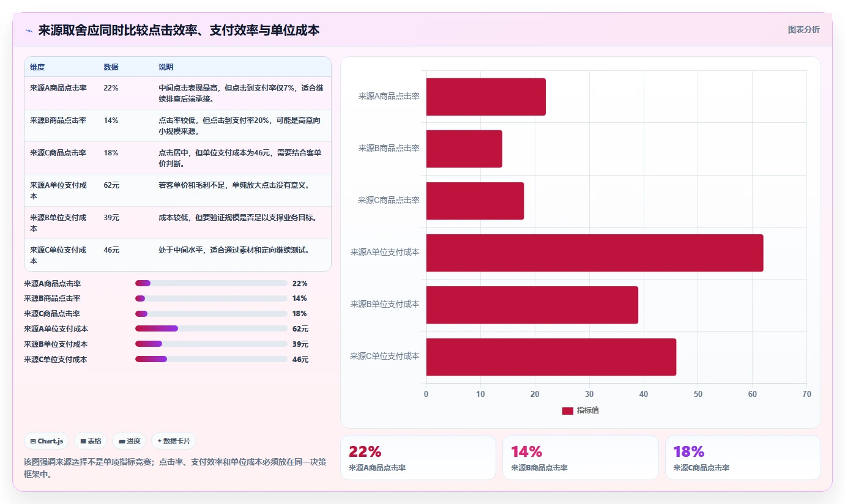Viewport: 845px width, 504px height.
Task: Open the 22% 来源A商品点击率 data card
Action: point(418,458)
